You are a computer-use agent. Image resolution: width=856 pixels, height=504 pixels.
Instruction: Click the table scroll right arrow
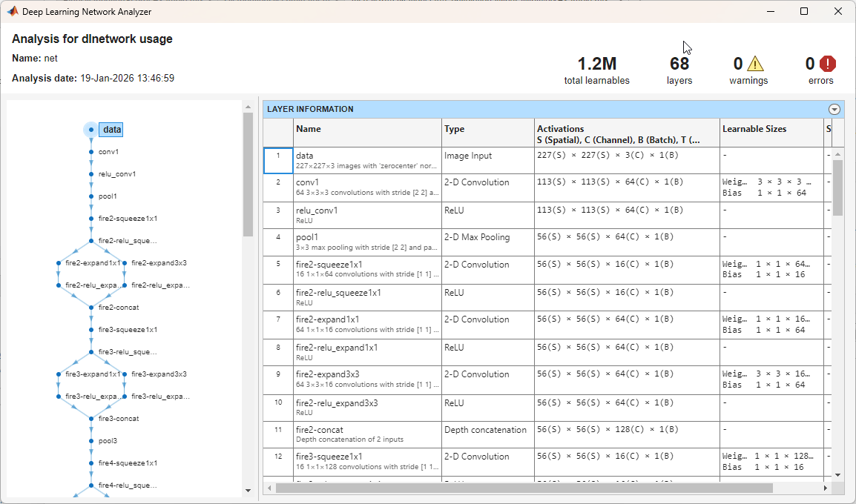coord(826,488)
